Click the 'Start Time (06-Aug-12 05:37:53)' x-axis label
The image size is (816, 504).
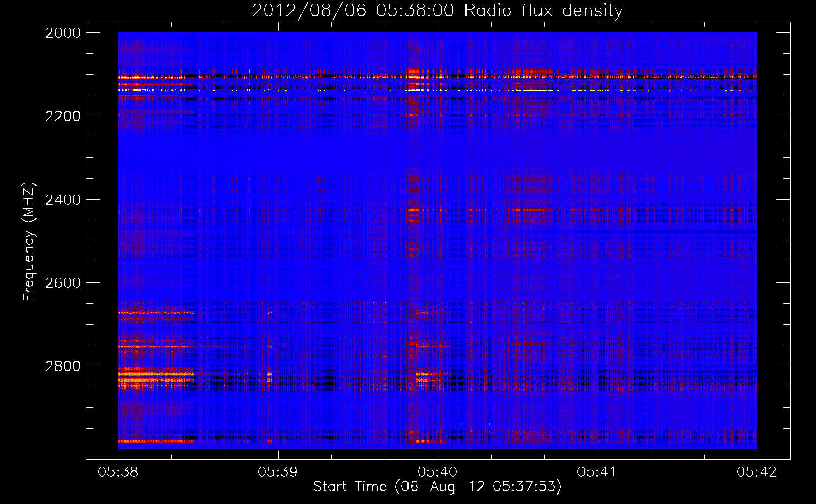point(437,487)
